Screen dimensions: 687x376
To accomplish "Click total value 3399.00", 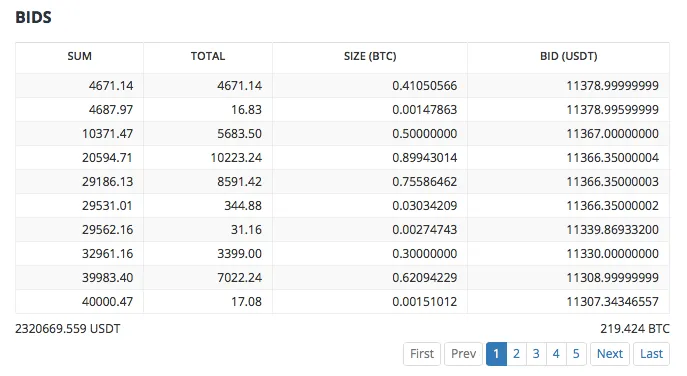I will pyautogui.click(x=240, y=254).
